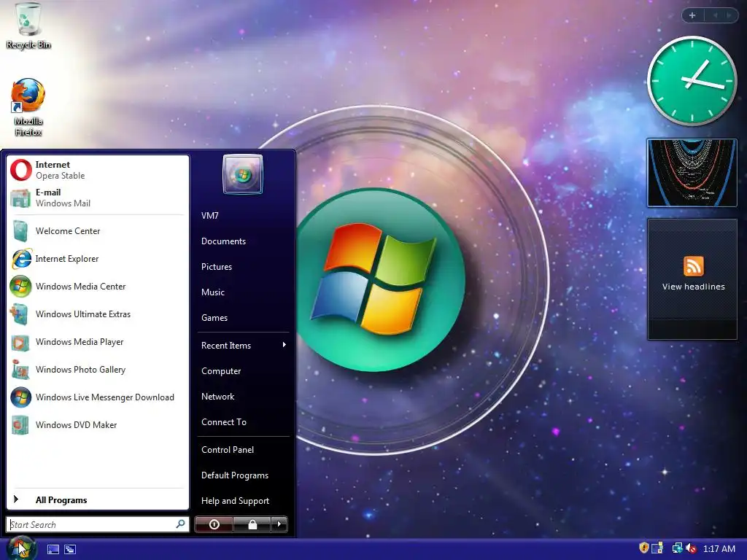Click Connect To in Start menu
The image size is (747, 560).
tap(243, 422)
